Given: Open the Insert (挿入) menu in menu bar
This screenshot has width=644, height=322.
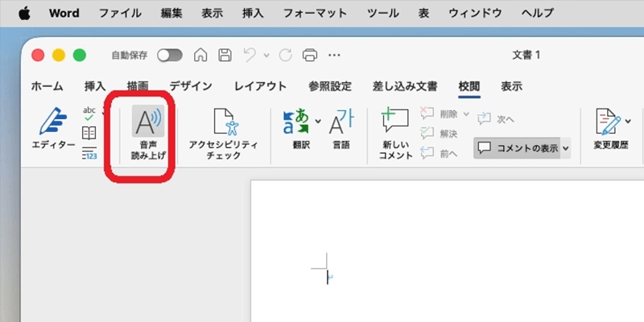Looking at the screenshot, I should [x=253, y=13].
